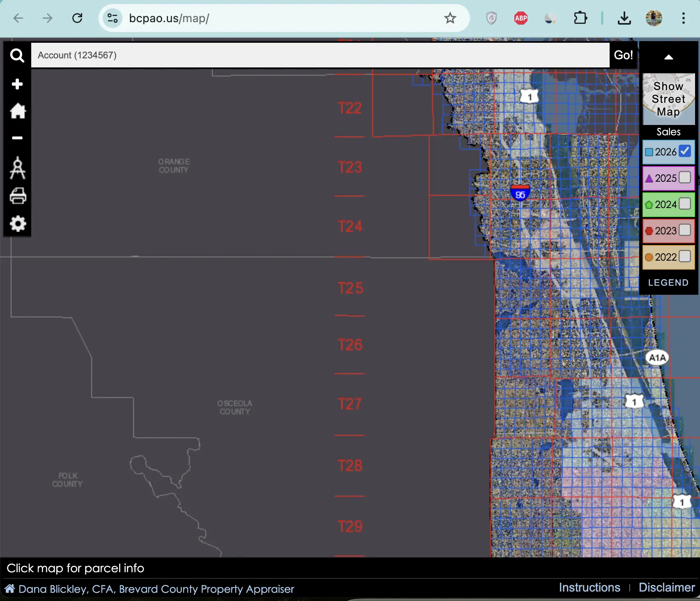Click the browser download icon
700x601 pixels.
click(x=624, y=18)
